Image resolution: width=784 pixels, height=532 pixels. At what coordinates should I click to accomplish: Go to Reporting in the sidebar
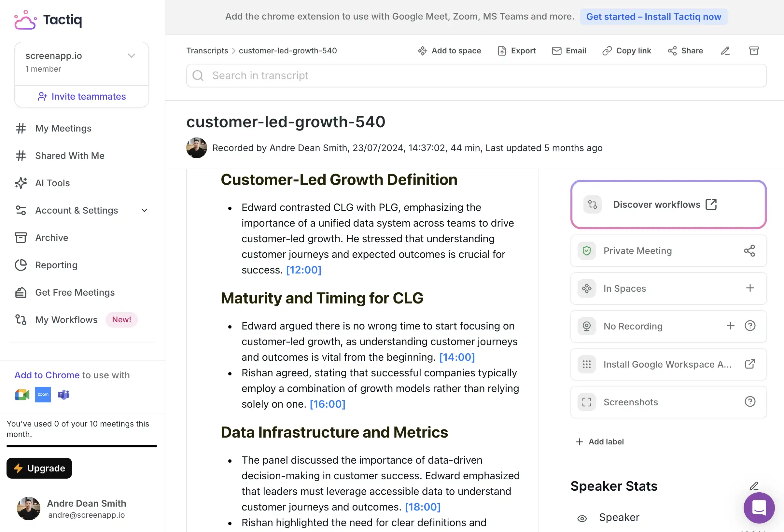56,265
